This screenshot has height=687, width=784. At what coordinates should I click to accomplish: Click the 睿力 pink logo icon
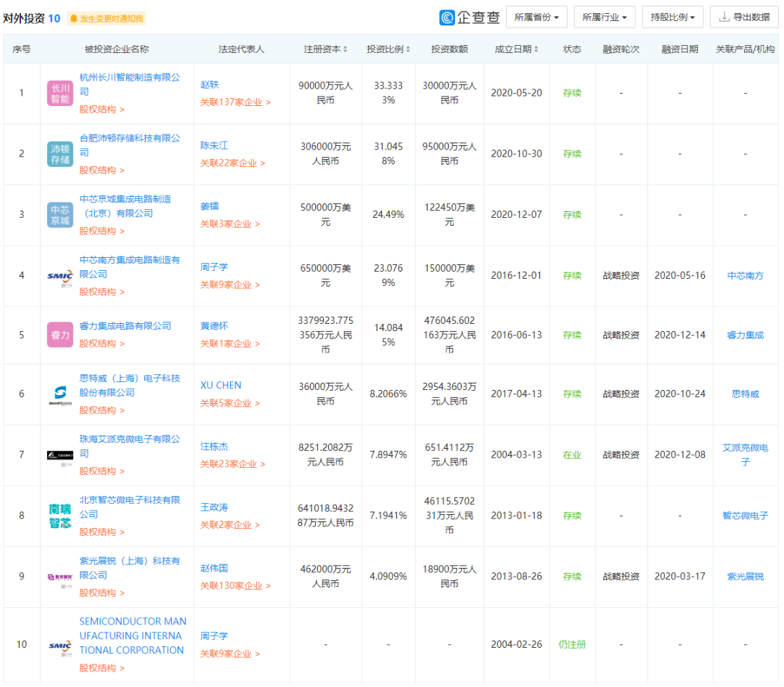tap(60, 335)
